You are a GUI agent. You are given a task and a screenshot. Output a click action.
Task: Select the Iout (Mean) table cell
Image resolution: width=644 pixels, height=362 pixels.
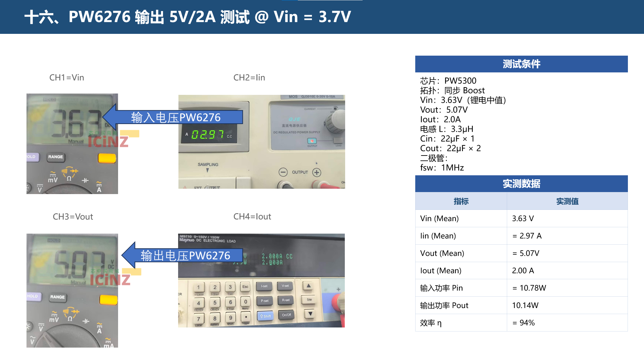click(461, 271)
